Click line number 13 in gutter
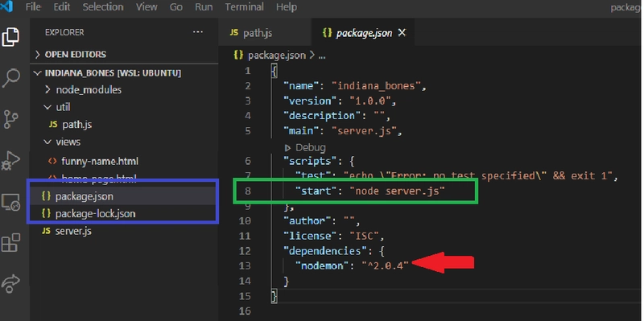This screenshot has height=321, width=644. click(x=245, y=265)
